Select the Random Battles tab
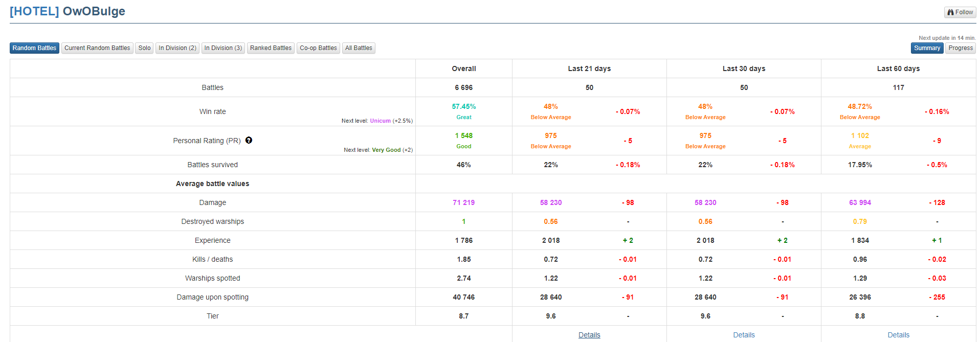Viewport: 980px width, 342px height. pos(34,48)
